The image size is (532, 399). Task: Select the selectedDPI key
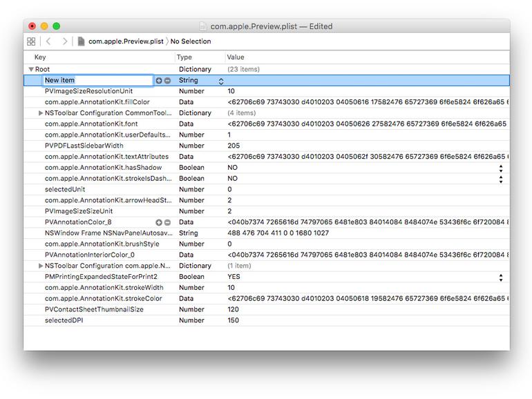pos(64,320)
